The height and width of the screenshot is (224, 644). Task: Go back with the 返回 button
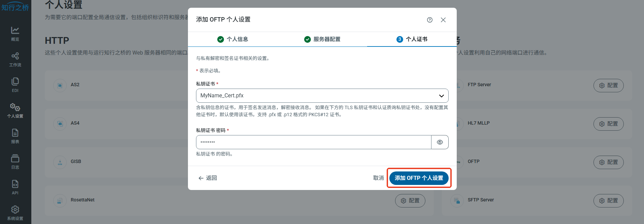click(207, 178)
